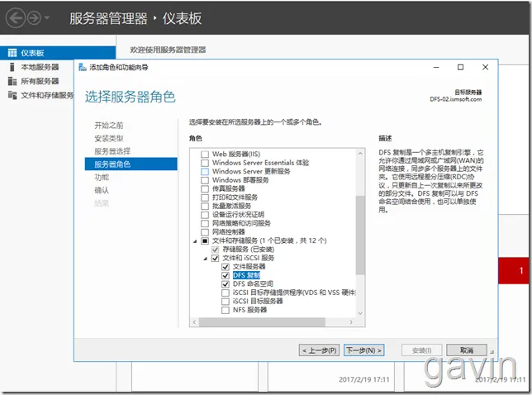This screenshot has width=532, height=395.
Task: Go to wizard step 服务器选择
Action: coord(112,151)
